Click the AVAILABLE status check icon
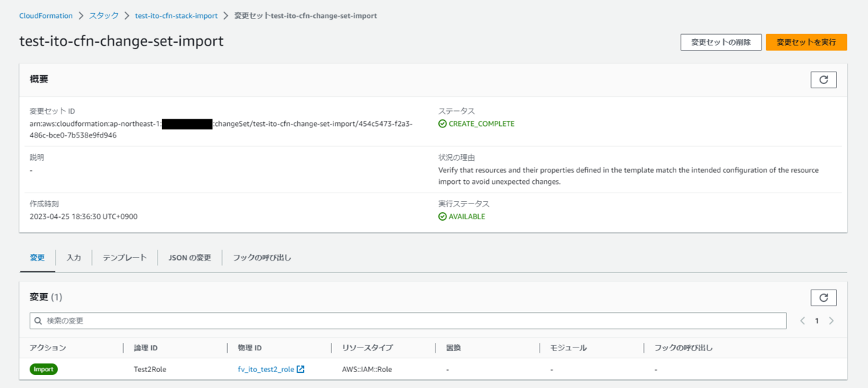 443,216
